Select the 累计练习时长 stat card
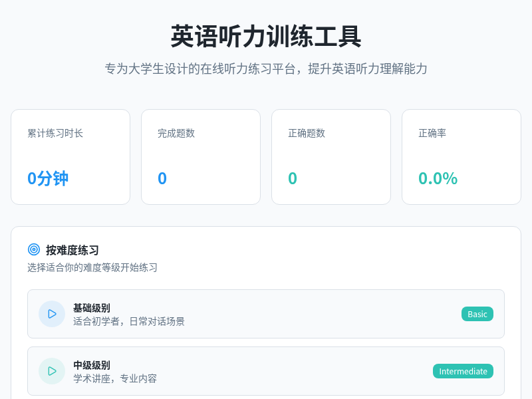 [x=70, y=156]
